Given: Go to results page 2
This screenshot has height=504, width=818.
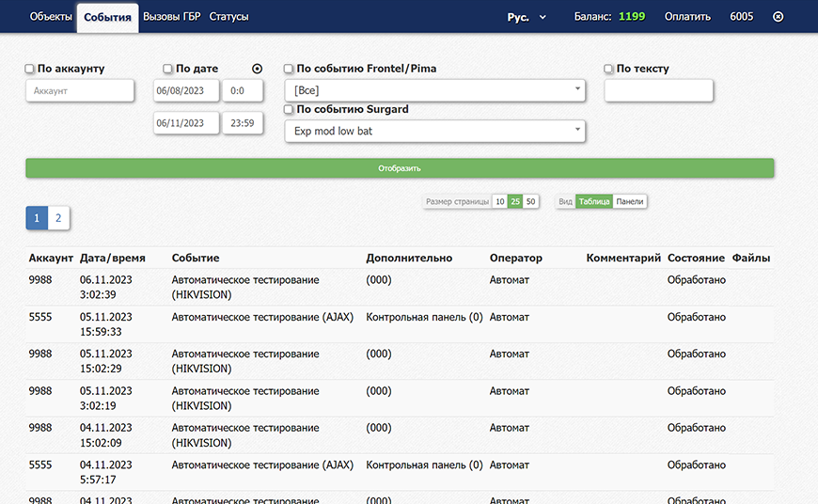Looking at the screenshot, I should 58,218.
